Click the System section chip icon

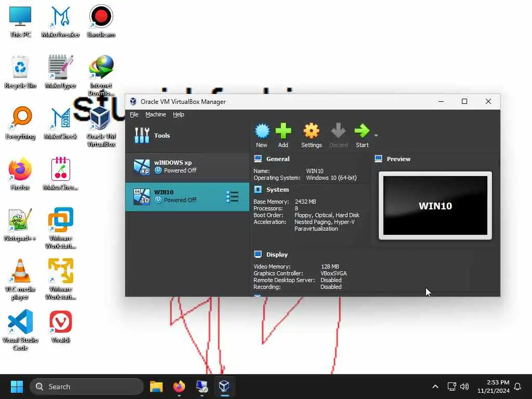258,189
